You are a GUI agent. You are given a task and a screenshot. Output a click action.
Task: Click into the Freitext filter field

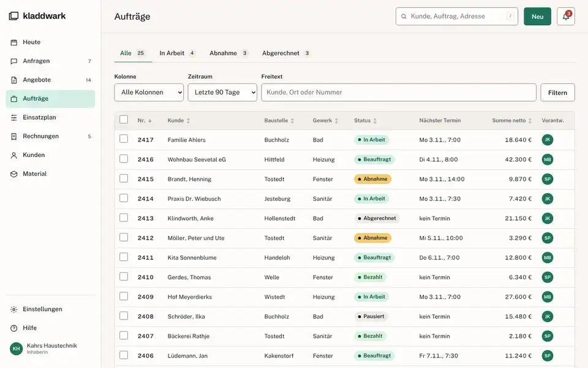pyautogui.click(x=399, y=93)
